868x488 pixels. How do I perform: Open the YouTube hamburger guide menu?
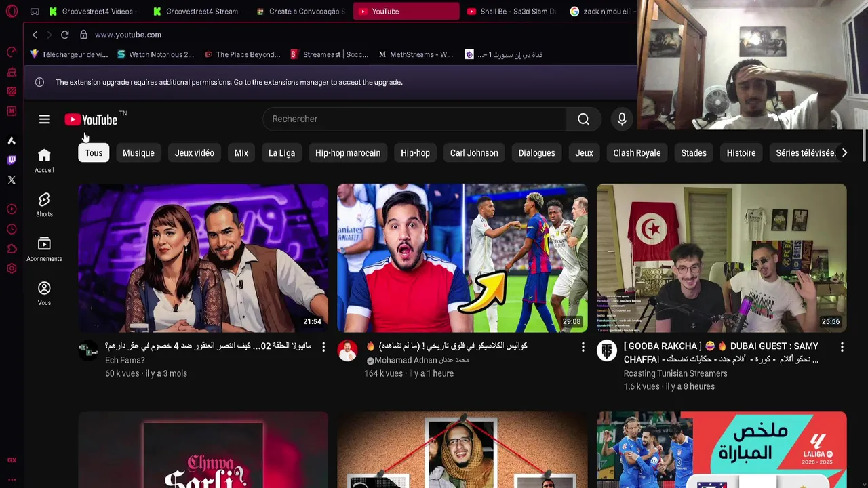44,119
